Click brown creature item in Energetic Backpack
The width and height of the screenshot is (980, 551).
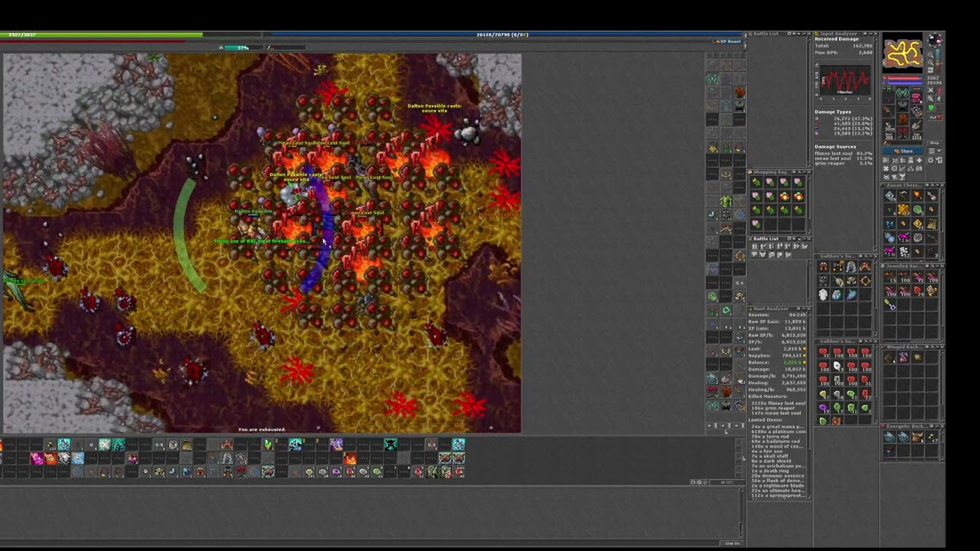pos(917,436)
